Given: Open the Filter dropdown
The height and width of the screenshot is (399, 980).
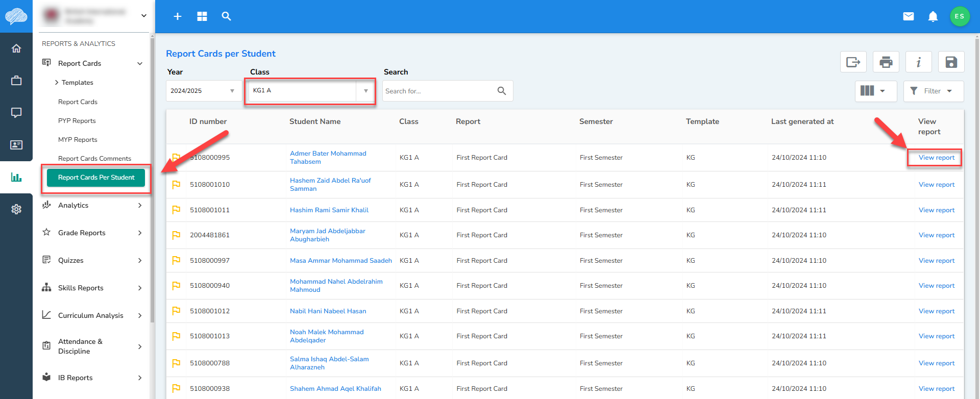Looking at the screenshot, I should (934, 91).
